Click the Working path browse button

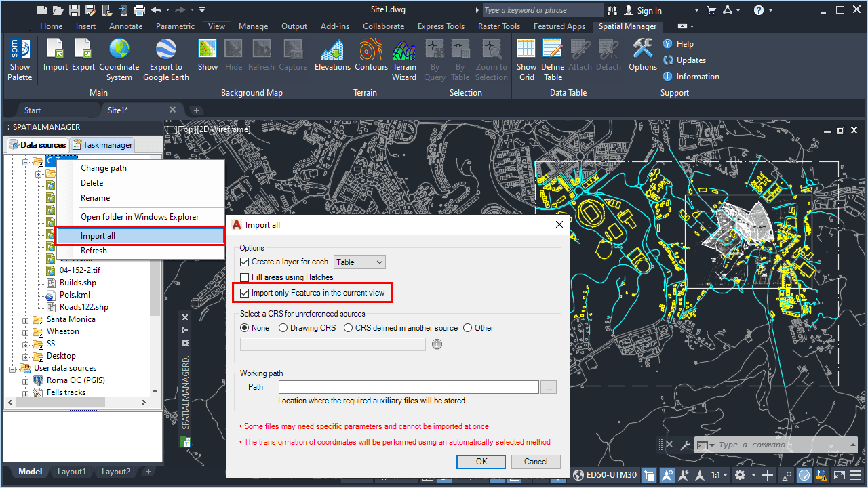pos(549,387)
